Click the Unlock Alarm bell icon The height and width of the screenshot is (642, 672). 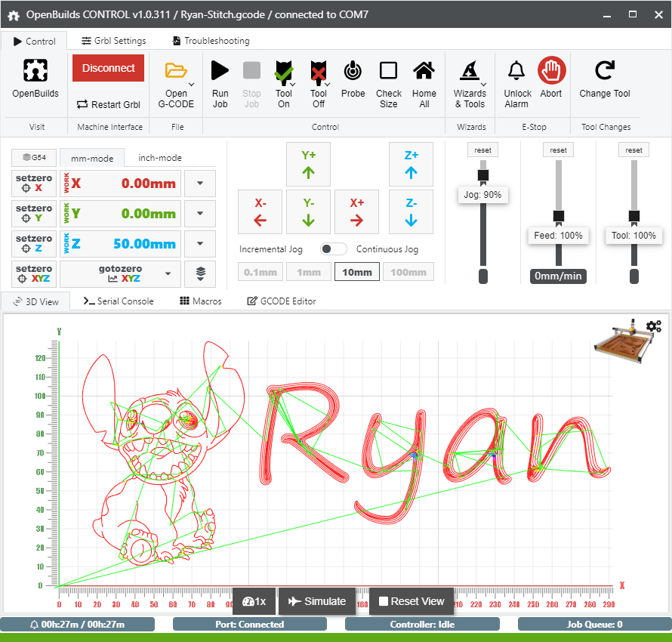(x=516, y=71)
